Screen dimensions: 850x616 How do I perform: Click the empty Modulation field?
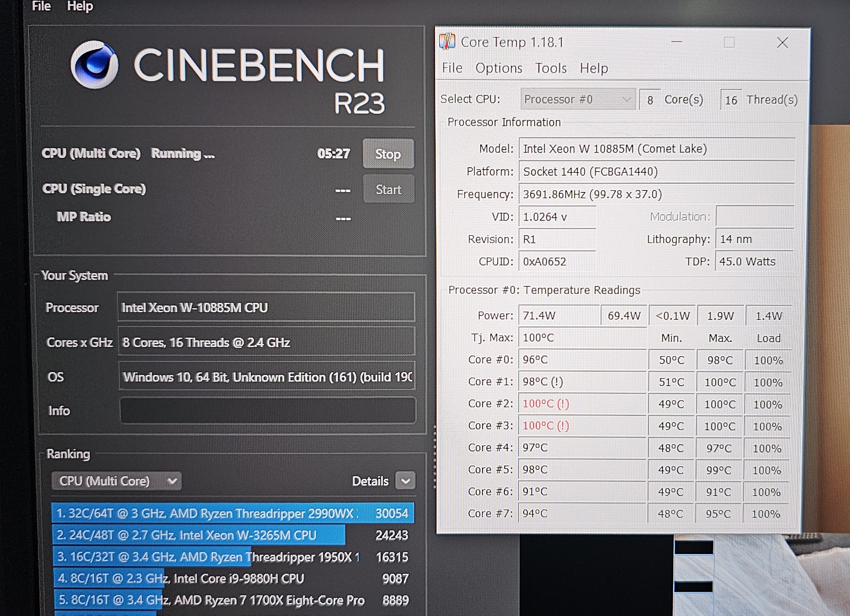point(755,217)
